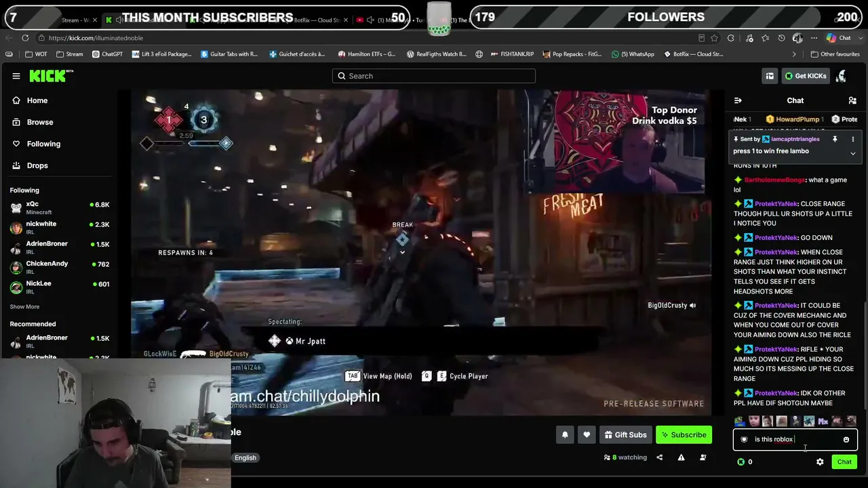Unpin the pinned chat message

[x=835, y=139]
